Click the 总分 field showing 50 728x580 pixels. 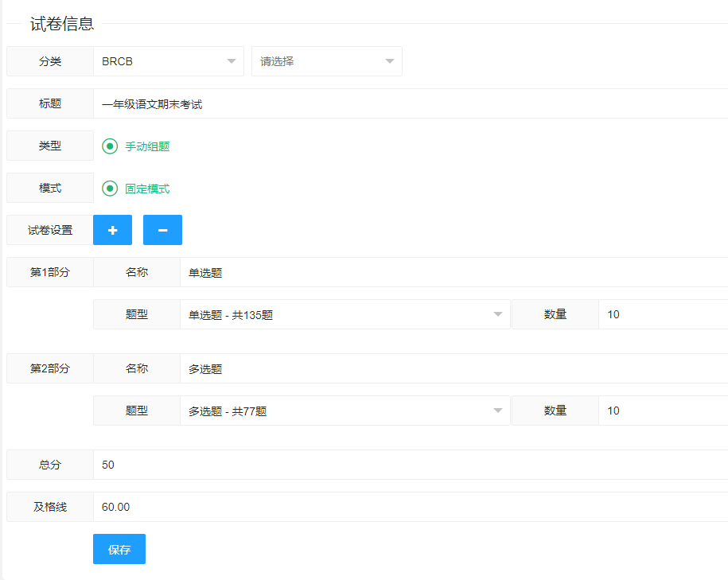tap(410, 465)
